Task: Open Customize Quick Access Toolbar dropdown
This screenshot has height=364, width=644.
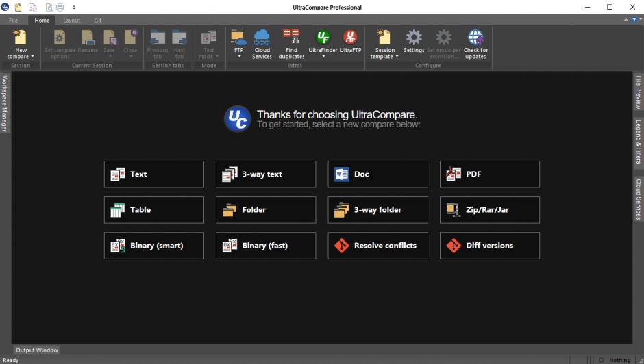Action: [x=74, y=7]
